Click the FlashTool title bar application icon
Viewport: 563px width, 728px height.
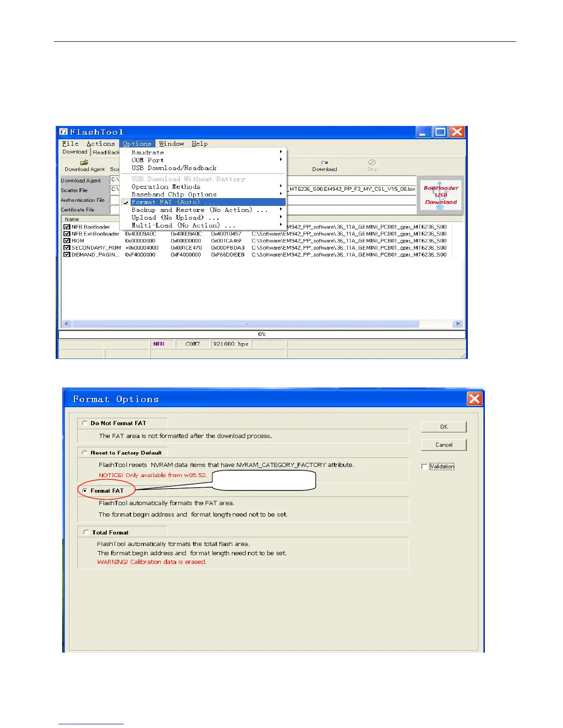pos(64,132)
